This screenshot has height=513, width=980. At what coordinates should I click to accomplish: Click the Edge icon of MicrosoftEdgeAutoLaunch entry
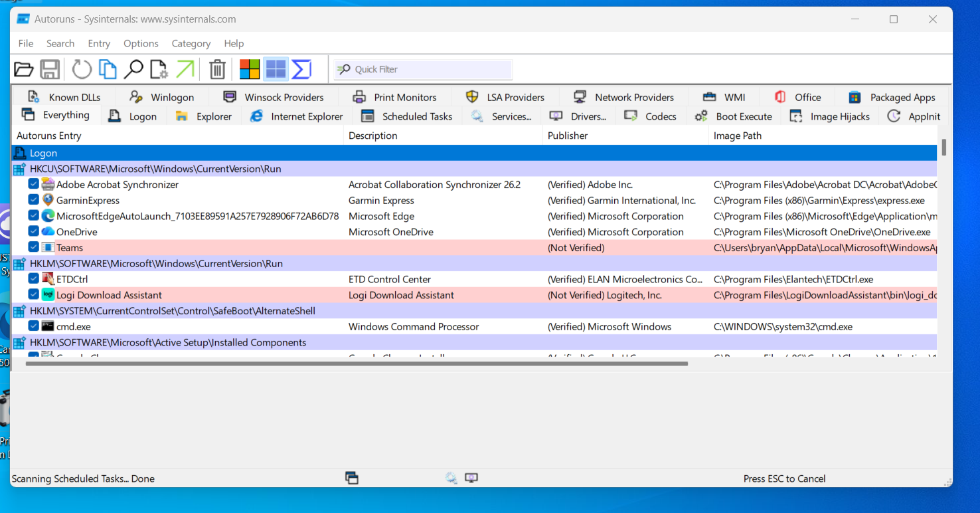(48, 216)
